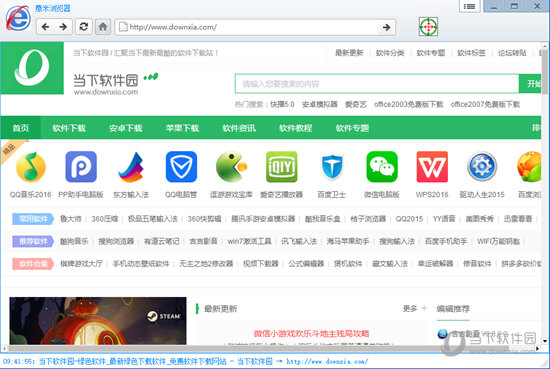The width and height of the screenshot is (550, 369).
Task: Click the forward arrow navigation button
Action: [63, 27]
